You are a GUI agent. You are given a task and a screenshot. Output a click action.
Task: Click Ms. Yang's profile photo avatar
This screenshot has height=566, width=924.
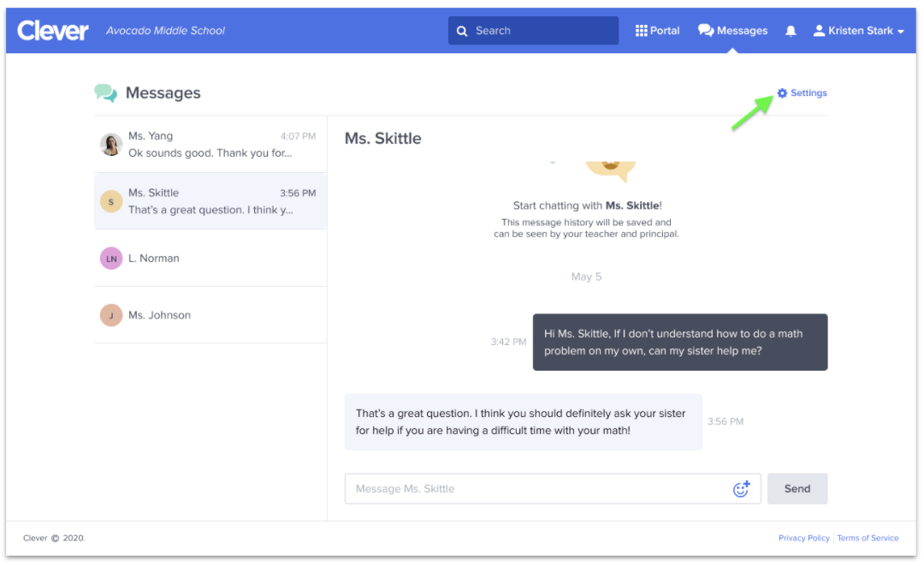click(x=111, y=145)
